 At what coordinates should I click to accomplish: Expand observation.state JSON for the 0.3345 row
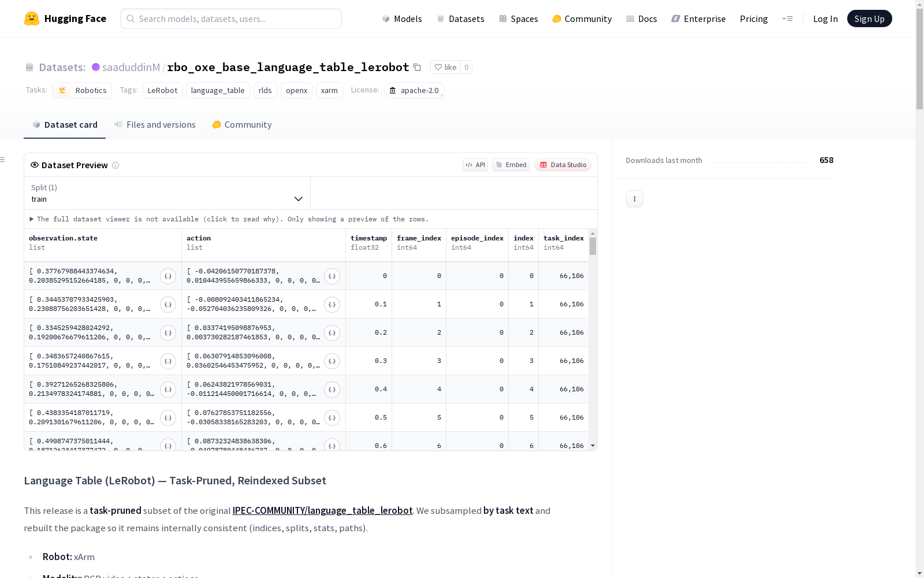(168, 333)
